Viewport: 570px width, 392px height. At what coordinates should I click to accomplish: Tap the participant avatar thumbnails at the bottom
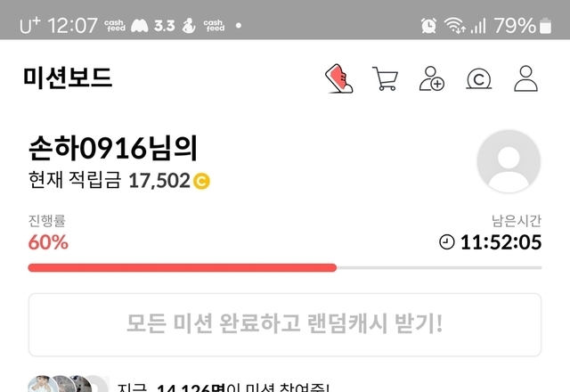pos(69,384)
